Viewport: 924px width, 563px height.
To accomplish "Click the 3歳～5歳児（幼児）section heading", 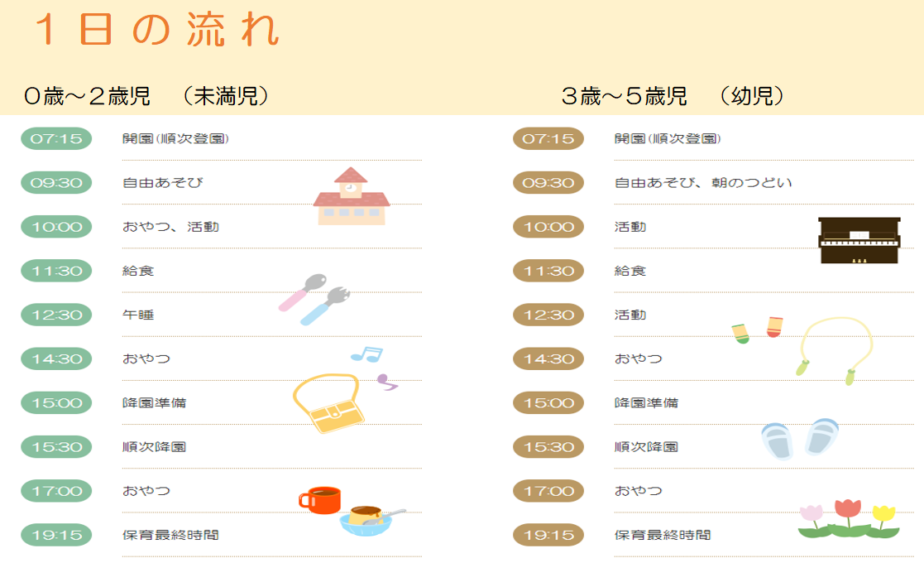I will point(673,95).
